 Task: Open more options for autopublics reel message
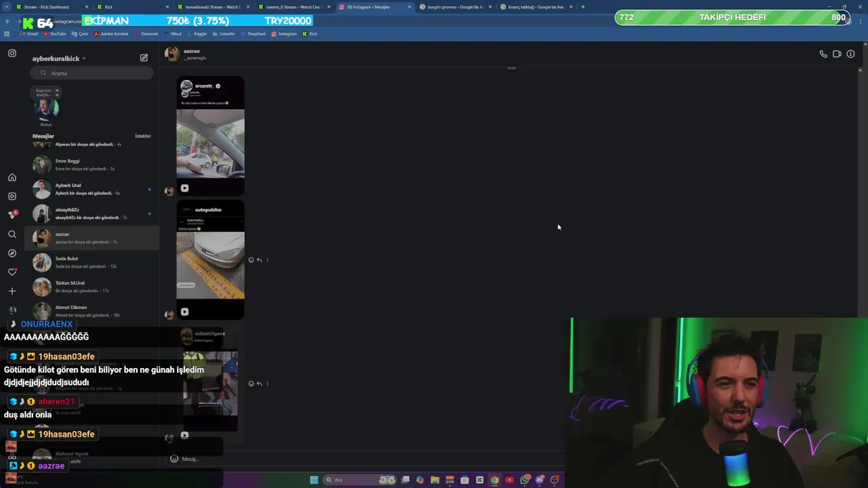(267, 260)
